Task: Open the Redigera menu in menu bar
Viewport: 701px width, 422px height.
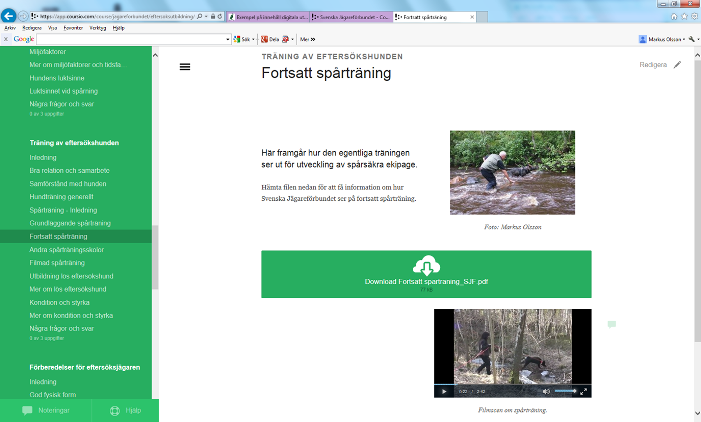Action: point(32,28)
